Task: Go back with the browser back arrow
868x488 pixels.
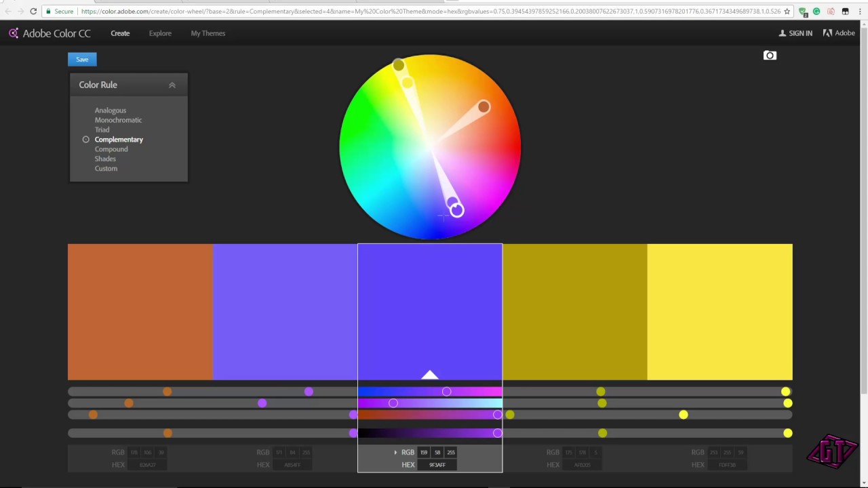Action: (x=7, y=12)
